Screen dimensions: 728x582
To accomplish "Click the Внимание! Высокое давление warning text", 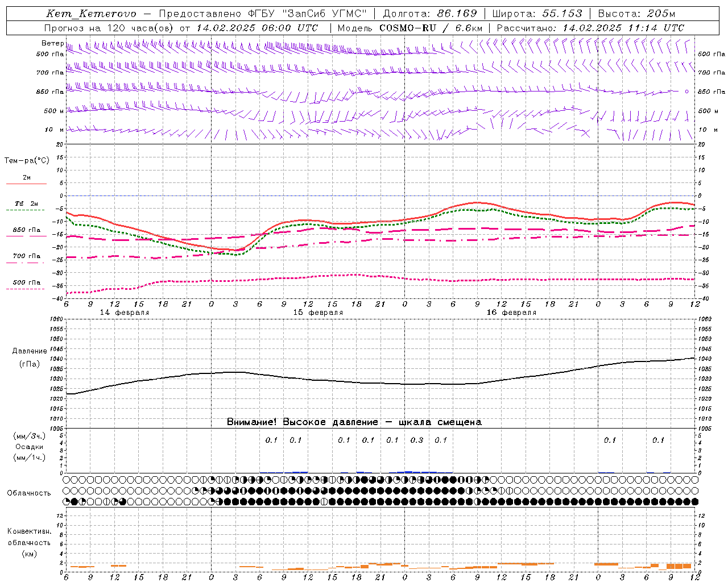I will click(354, 422).
